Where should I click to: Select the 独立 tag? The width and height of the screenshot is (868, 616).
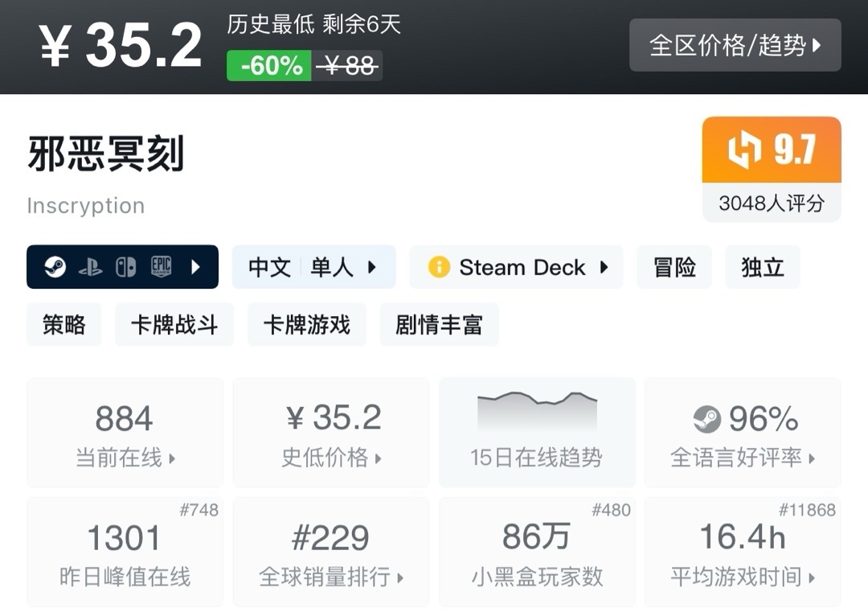(x=762, y=267)
